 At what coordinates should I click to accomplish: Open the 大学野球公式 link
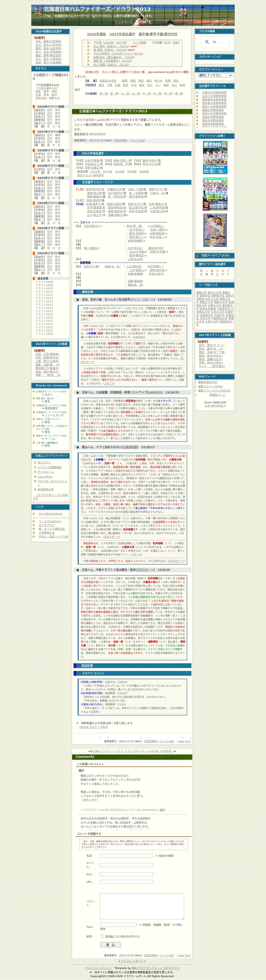click(x=47, y=533)
